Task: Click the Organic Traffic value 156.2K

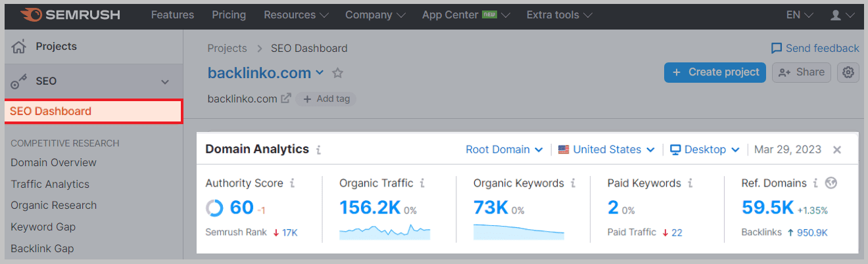Action: point(370,208)
